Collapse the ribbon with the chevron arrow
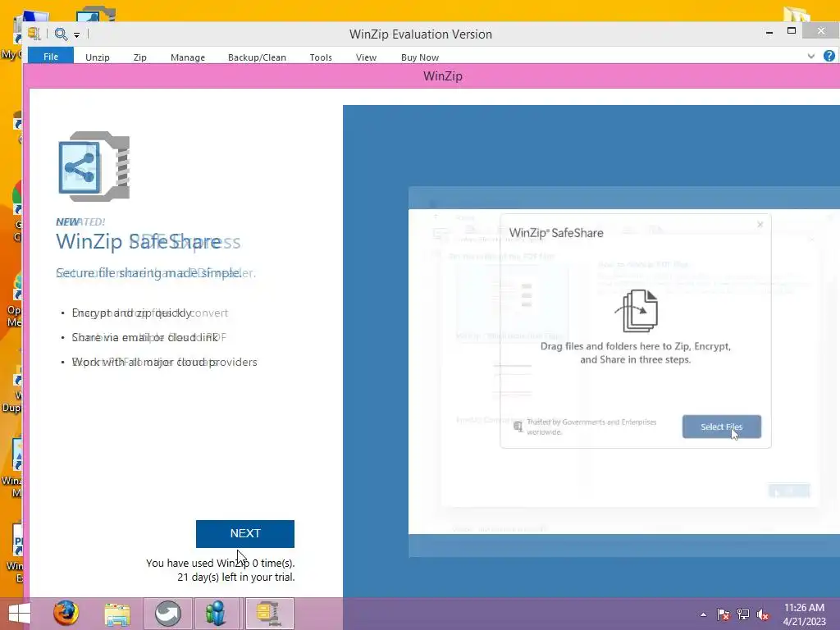 [x=811, y=56]
